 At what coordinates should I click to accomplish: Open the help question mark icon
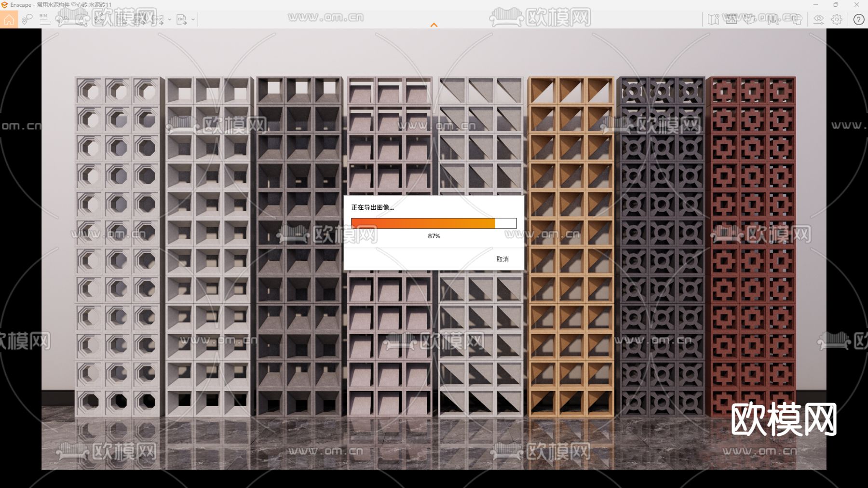tap(859, 19)
